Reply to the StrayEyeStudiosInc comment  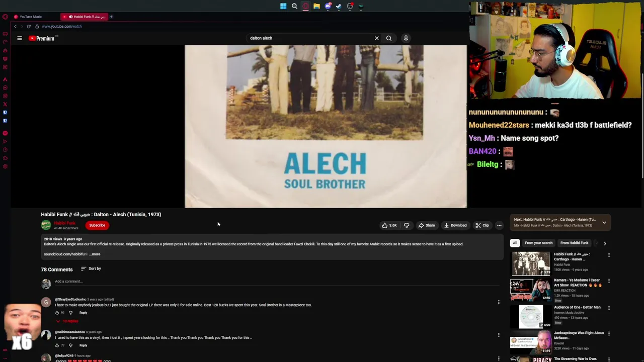83,313
